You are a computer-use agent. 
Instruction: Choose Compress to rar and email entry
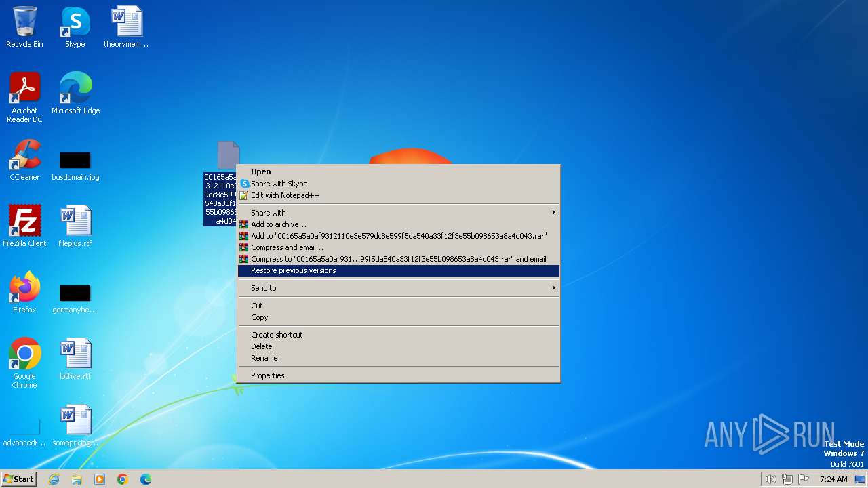(x=399, y=259)
